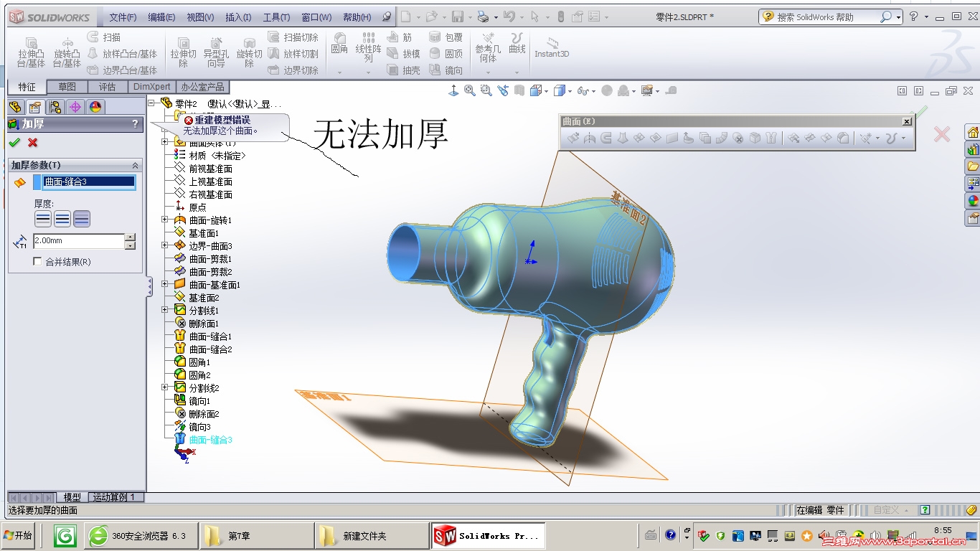Open the 视图(V) menu

point(200,17)
